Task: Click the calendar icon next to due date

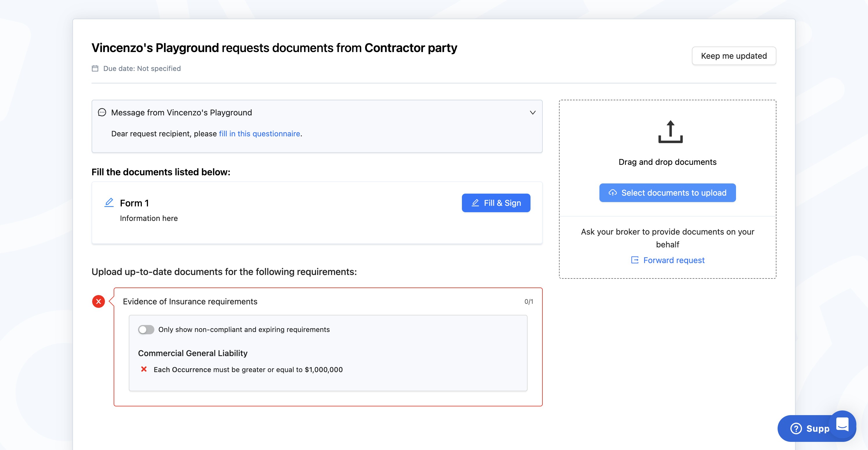Action: [x=95, y=68]
